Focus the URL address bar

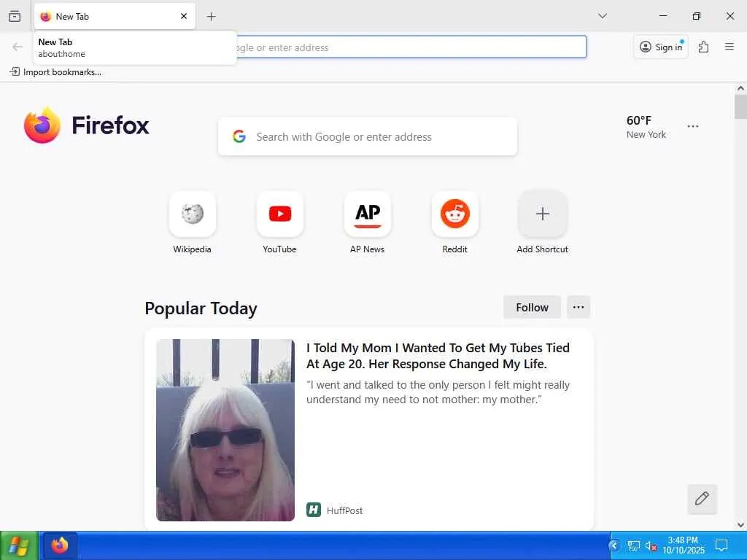point(411,47)
